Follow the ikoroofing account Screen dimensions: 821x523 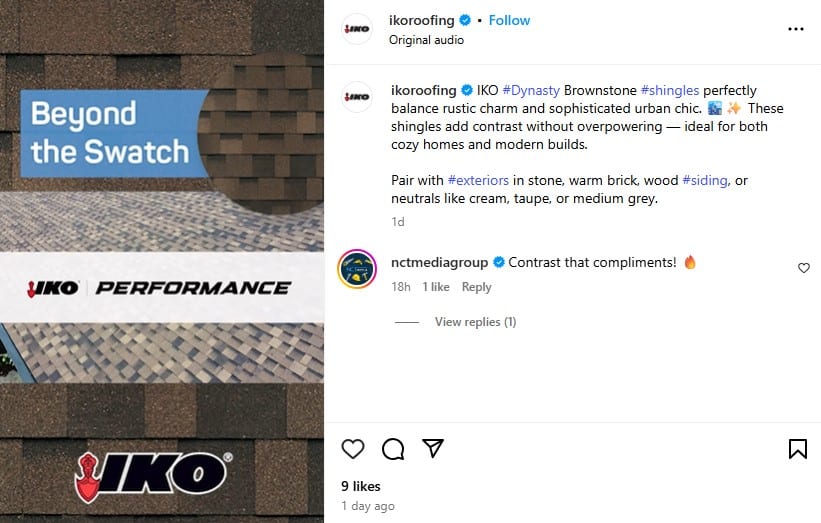click(509, 20)
